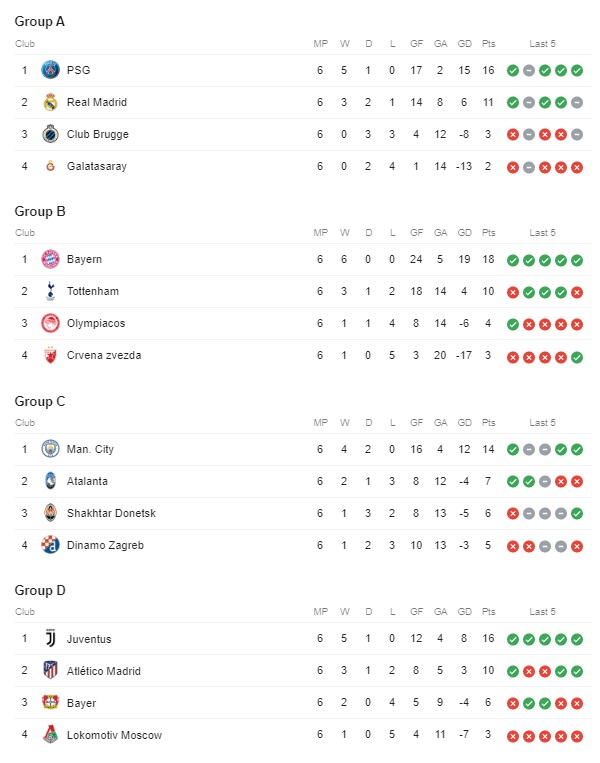600x763 pixels.
Task: Click the Olympiacos club logo
Action: point(50,323)
